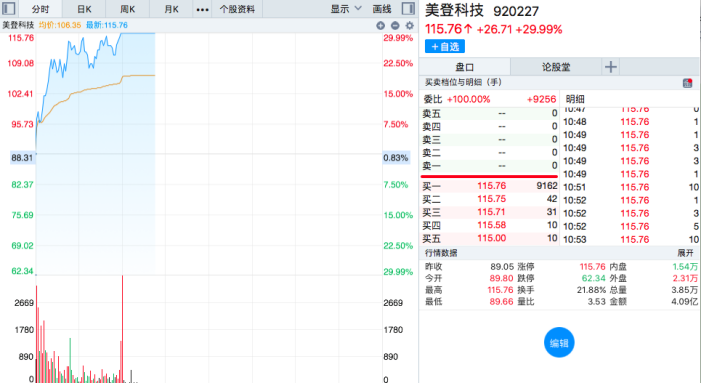Click the 买一 bid row at 115.76
Viewport: 701px width, 383px height.
490,186
